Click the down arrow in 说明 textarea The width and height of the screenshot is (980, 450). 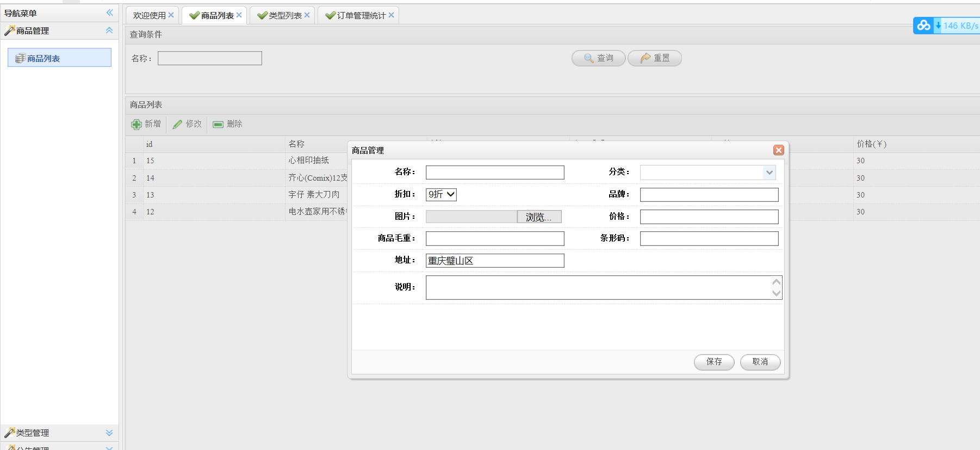(776, 293)
